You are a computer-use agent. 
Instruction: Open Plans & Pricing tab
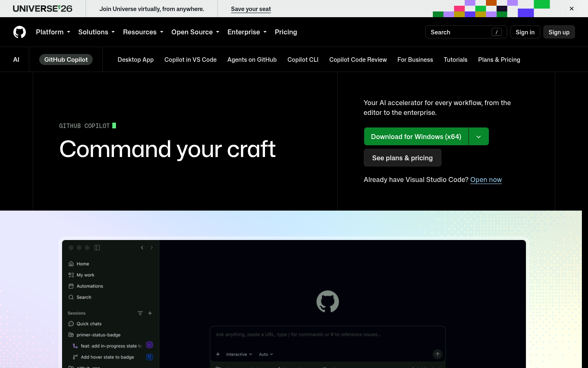tap(499, 60)
